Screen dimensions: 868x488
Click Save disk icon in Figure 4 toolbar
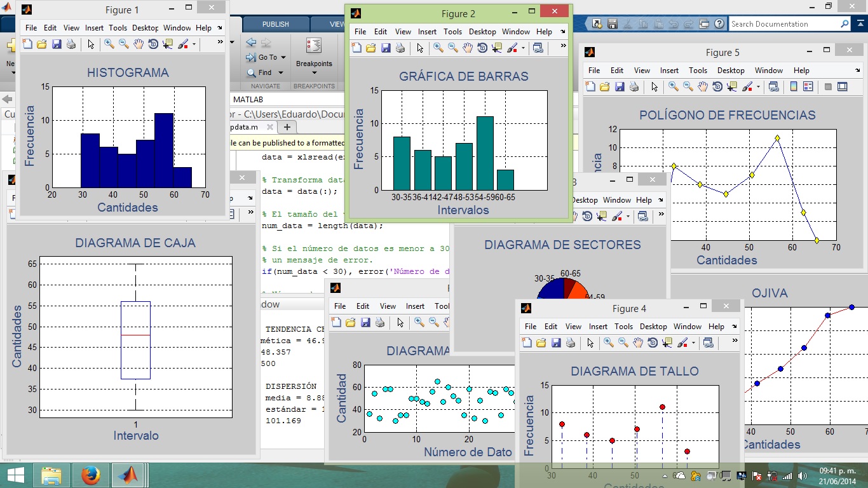(x=556, y=343)
